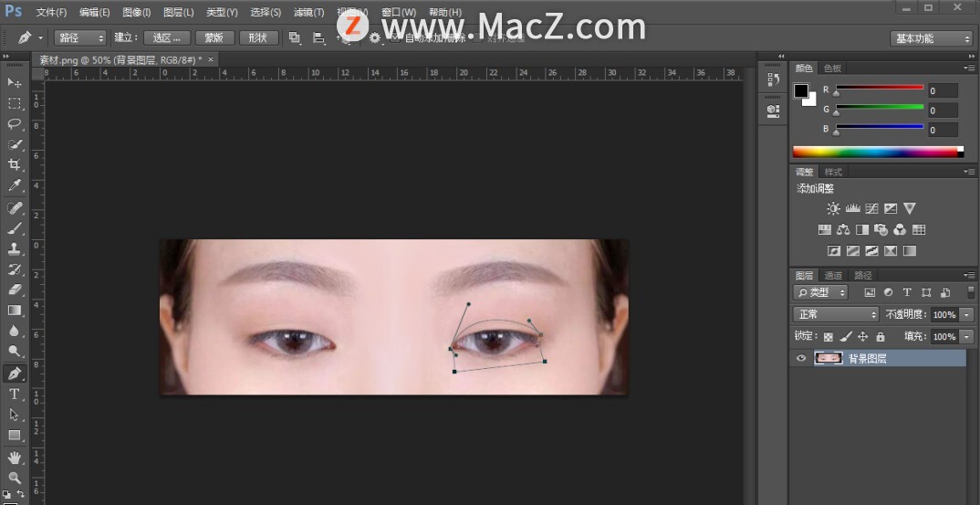Viewport: 980px width, 505px height.
Task: Select the Move tool
Action: [14, 82]
